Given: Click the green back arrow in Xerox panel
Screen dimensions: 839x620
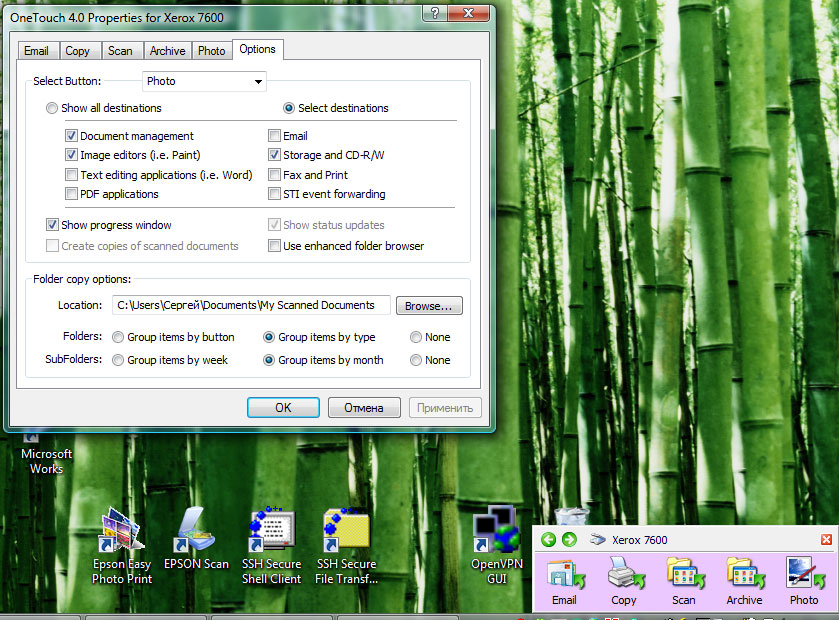Looking at the screenshot, I should point(548,540).
